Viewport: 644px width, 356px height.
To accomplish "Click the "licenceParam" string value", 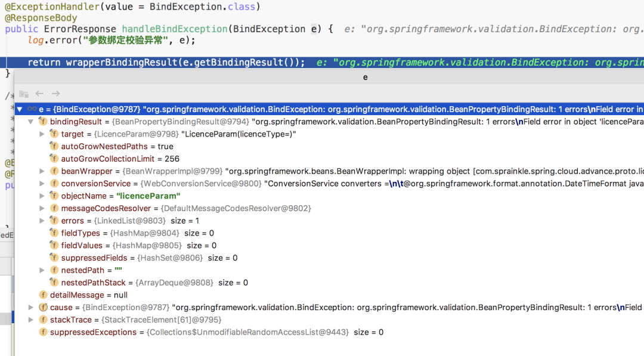I will coord(148,196).
